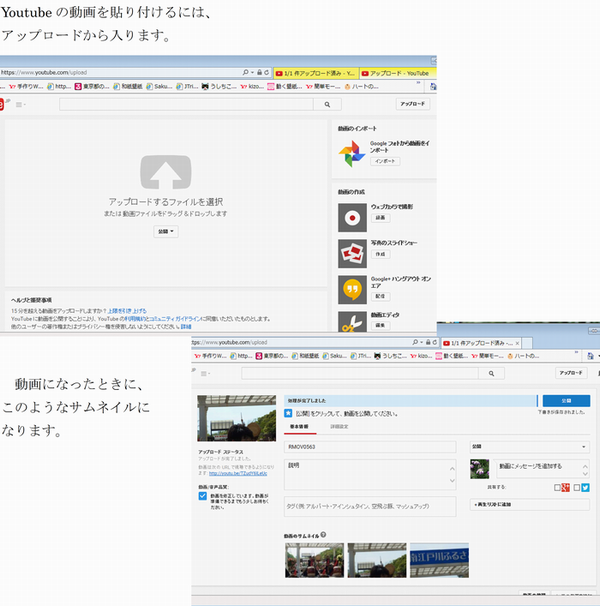The width and height of the screenshot is (600, 606).
Task: Click the lock icon in upper address bar
Action: 260,72
